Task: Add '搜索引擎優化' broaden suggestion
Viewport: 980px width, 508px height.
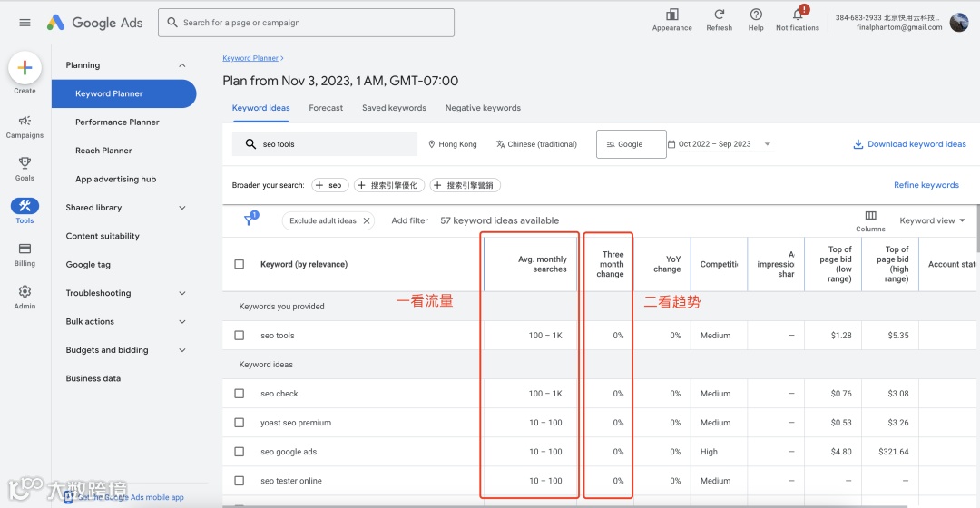Action: coord(388,186)
